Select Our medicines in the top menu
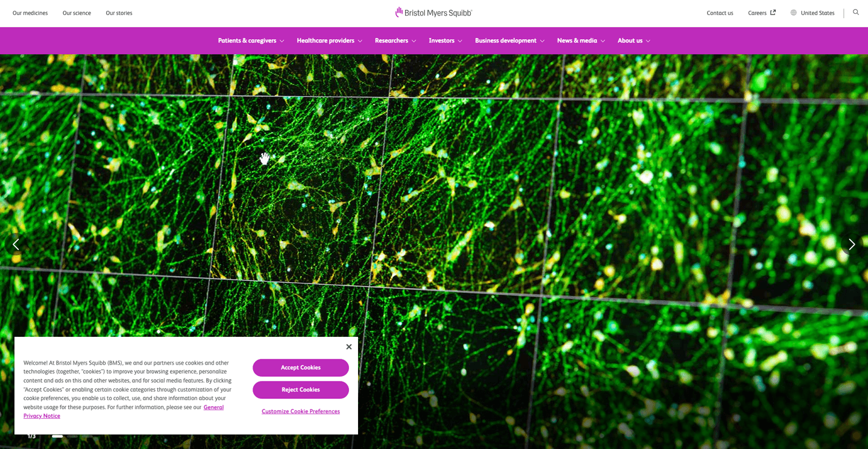This screenshot has height=449, width=868. click(30, 13)
